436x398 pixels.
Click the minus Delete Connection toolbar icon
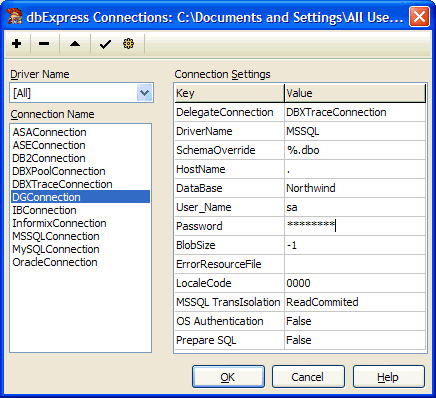click(x=44, y=44)
